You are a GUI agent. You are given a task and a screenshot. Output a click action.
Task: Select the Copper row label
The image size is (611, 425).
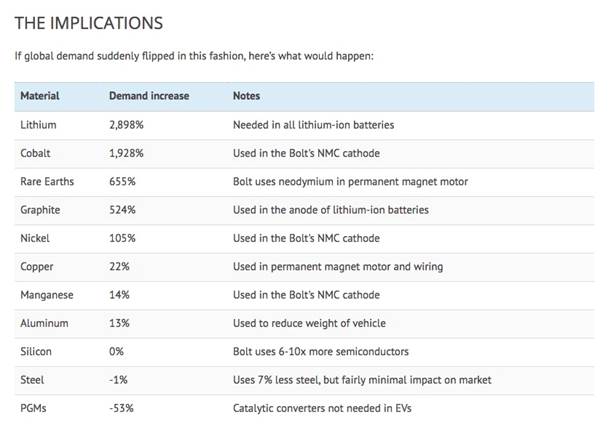click(37, 267)
